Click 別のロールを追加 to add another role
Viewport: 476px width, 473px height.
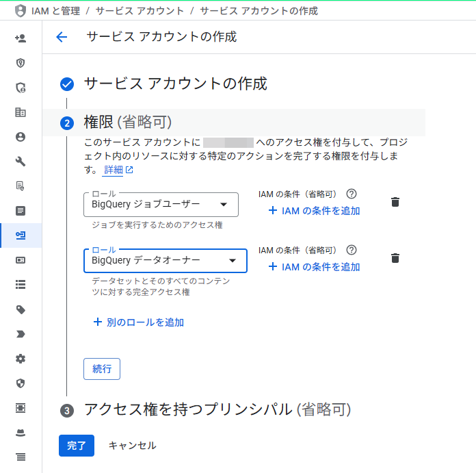(x=139, y=322)
